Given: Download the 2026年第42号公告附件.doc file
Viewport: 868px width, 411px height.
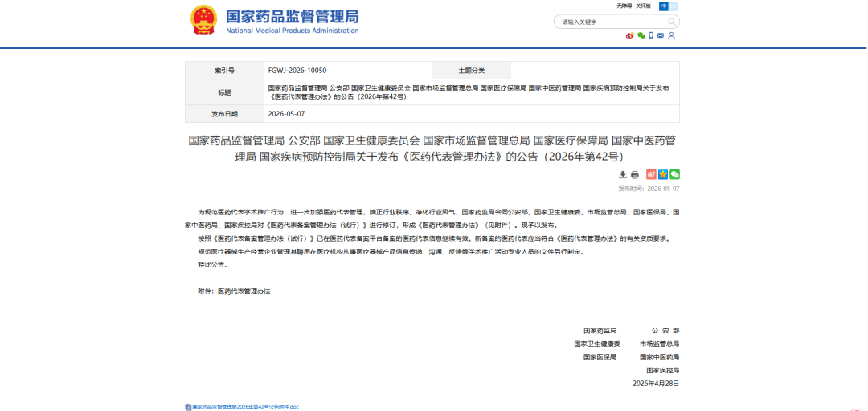Looking at the screenshot, I should pos(245,406).
